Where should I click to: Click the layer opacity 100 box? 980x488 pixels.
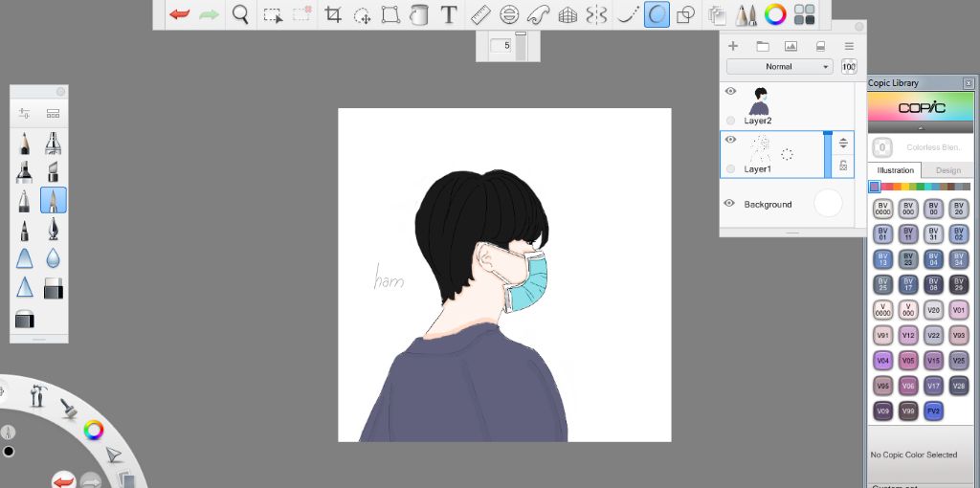click(849, 67)
